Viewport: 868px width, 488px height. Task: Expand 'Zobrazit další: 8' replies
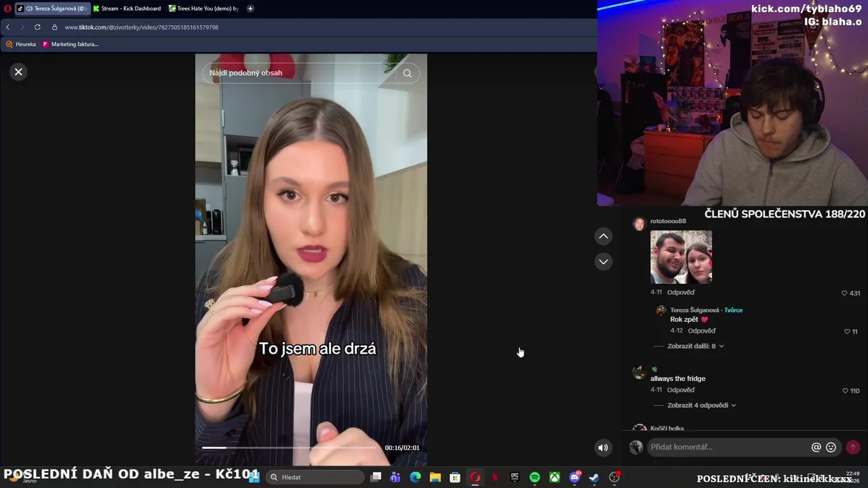pyautogui.click(x=695, y=346)
